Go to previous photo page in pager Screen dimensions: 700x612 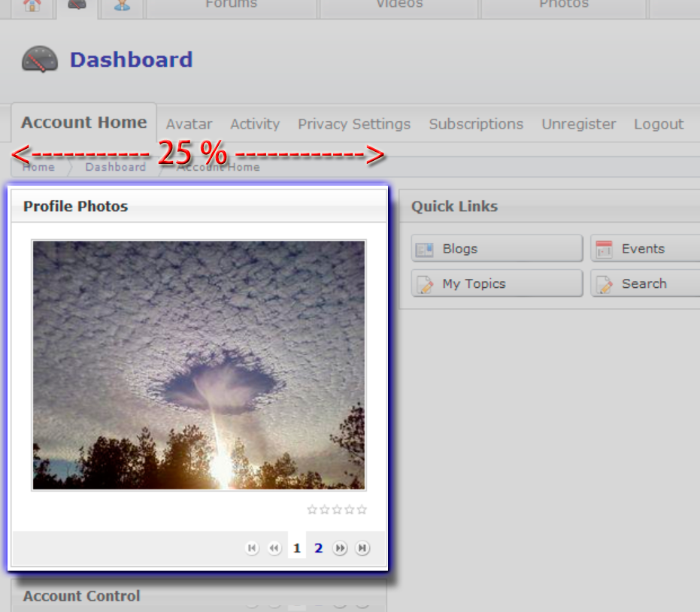pos(274,548)
